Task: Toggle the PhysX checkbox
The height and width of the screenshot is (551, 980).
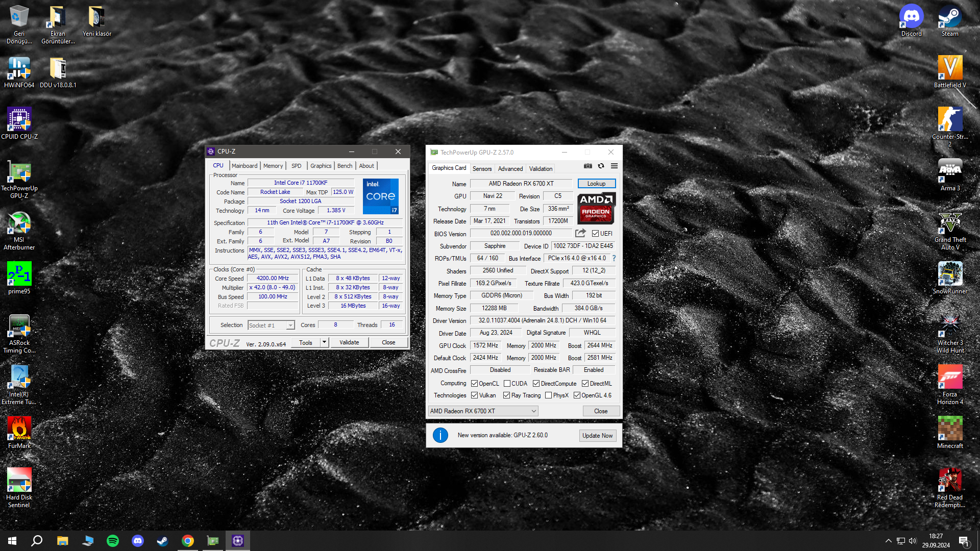Action: coord(549,395)
